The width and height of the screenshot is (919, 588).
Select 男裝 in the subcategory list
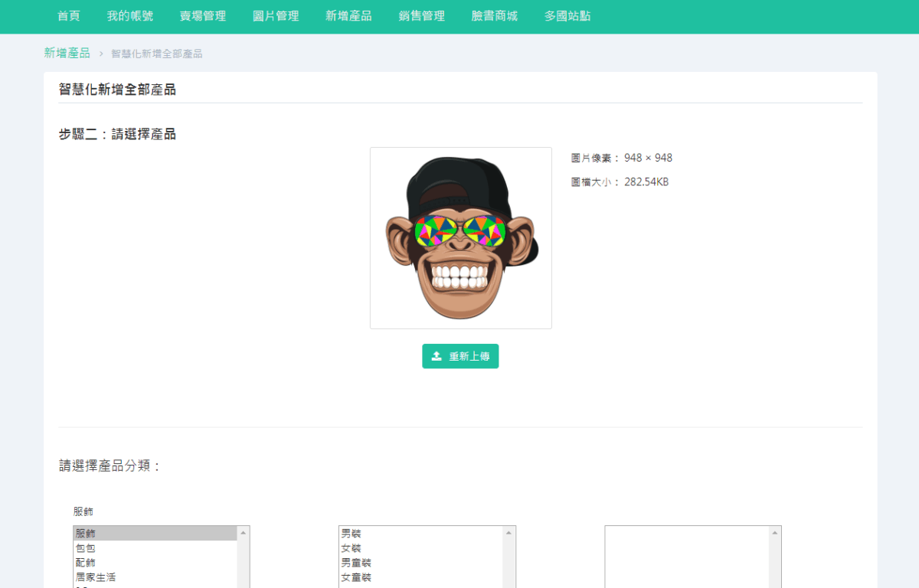pos(383,534)
